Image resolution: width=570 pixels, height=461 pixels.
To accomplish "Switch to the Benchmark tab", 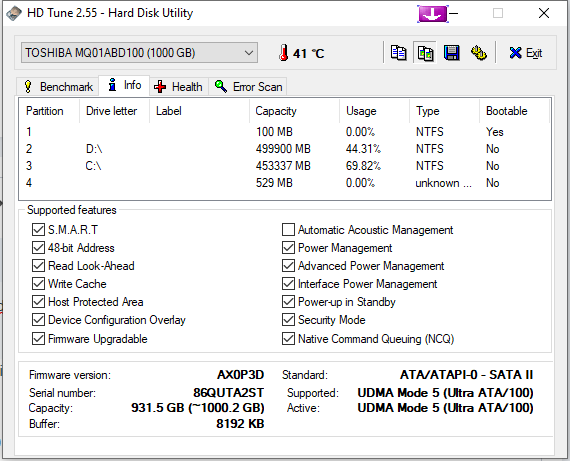I will pos(58,87).
